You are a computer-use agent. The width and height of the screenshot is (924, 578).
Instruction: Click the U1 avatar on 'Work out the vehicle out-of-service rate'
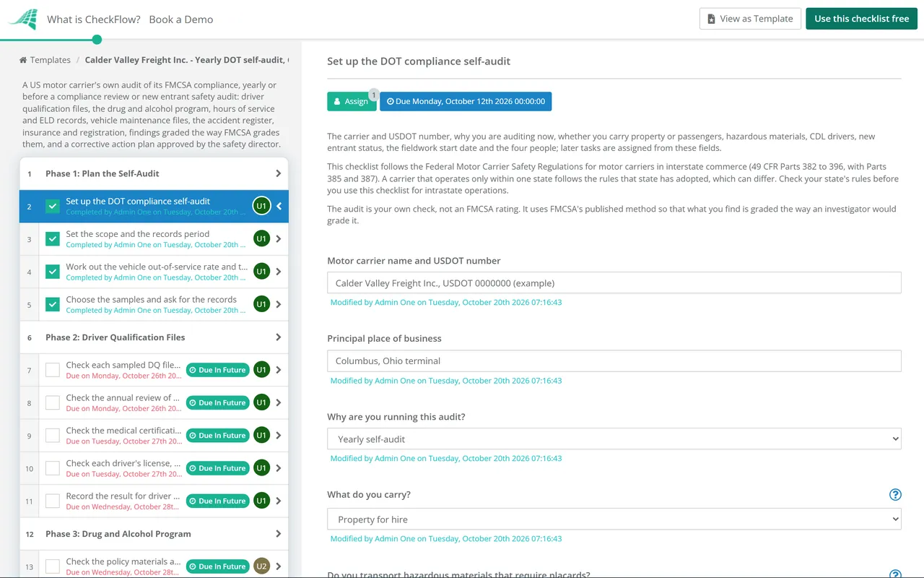(261, 272)
